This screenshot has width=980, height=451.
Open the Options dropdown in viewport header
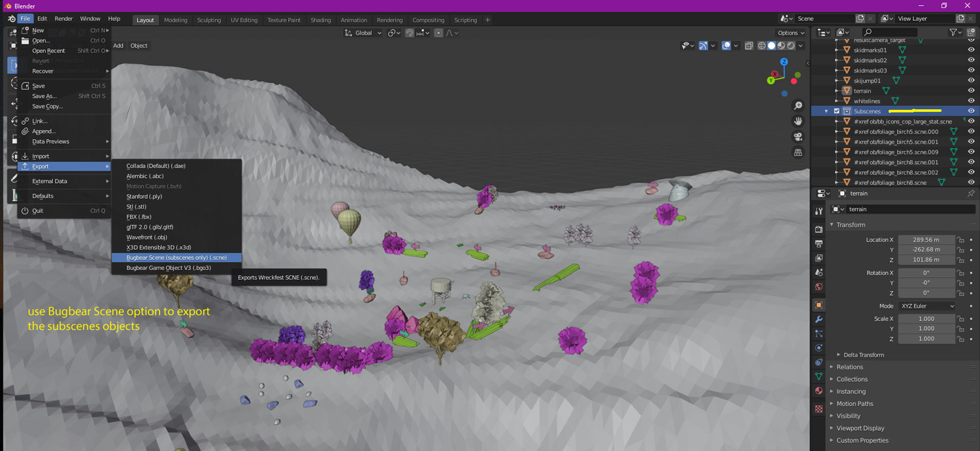point(791,33)
